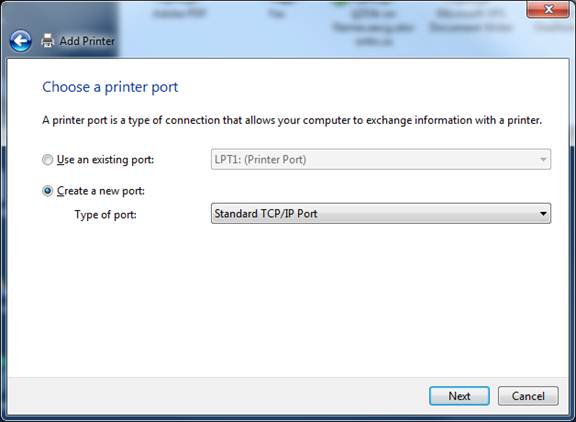Click the gray footer bar left of Next
576x422 pixels.
click(218, 396)
